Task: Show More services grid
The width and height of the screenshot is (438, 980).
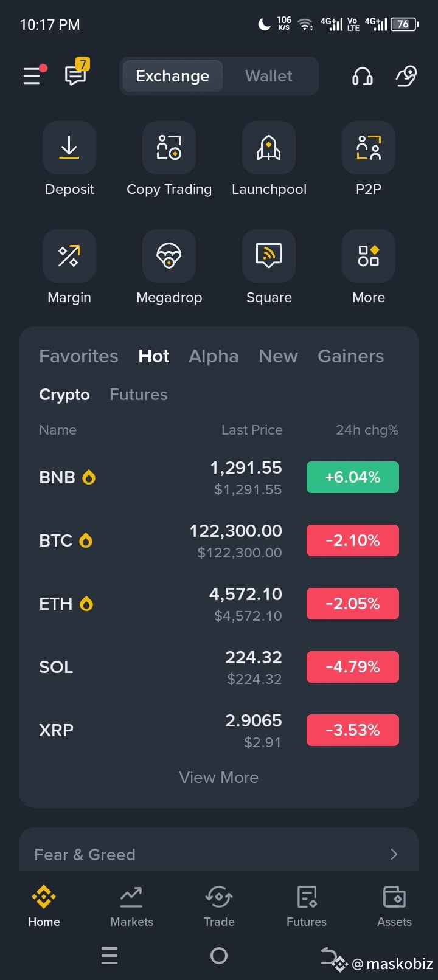Action: pyautogui.click(x=369, y=256)
